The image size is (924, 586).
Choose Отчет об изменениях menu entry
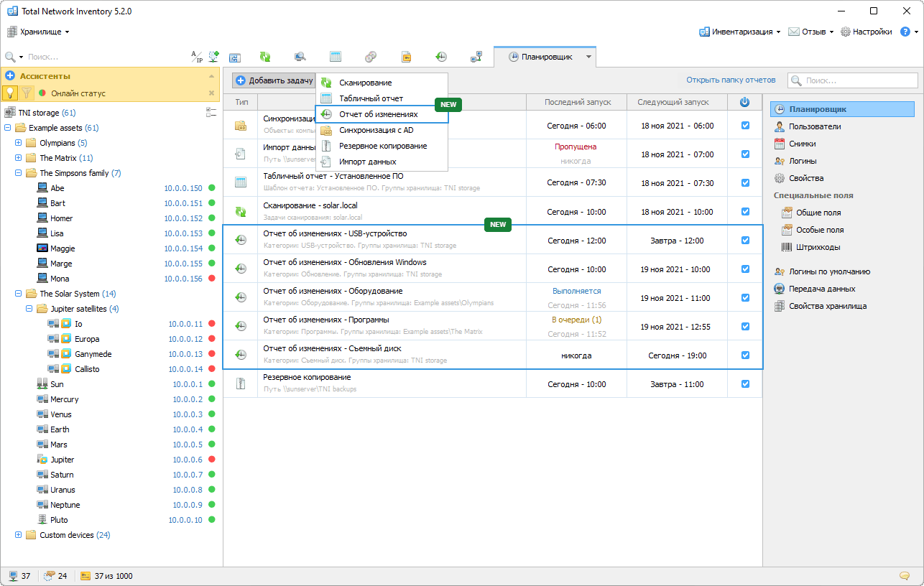pyautogui.click(x=382, y=114)
